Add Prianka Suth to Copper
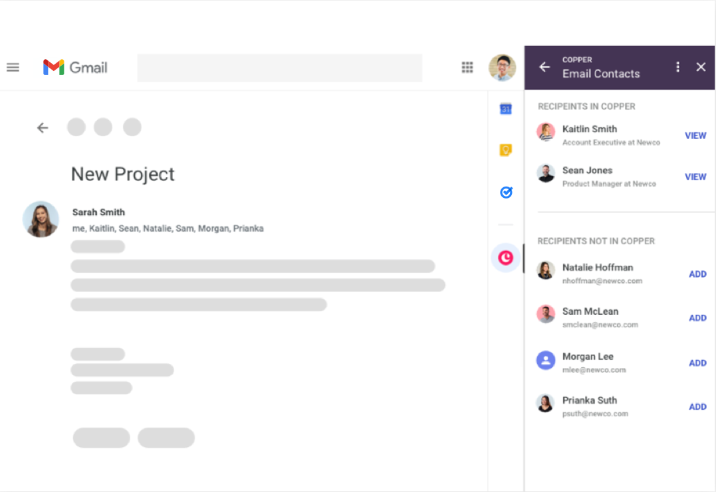 click(698, 407)
